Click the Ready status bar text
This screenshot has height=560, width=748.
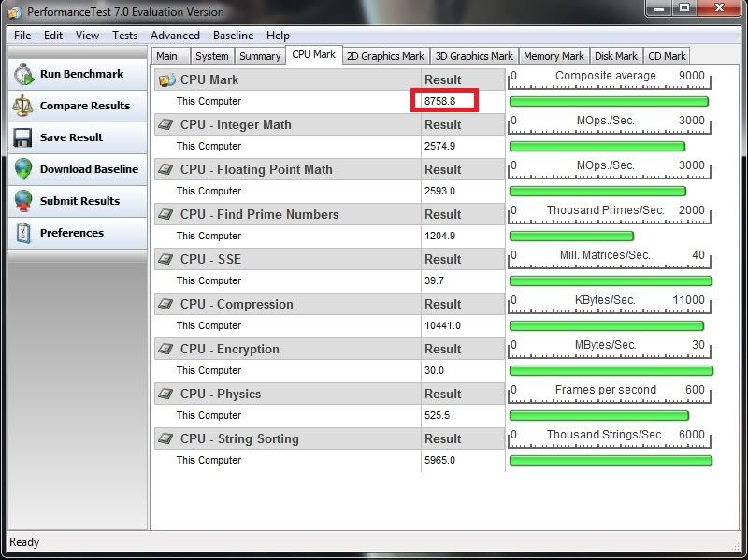pyautogui.click(x=24, y=542)
